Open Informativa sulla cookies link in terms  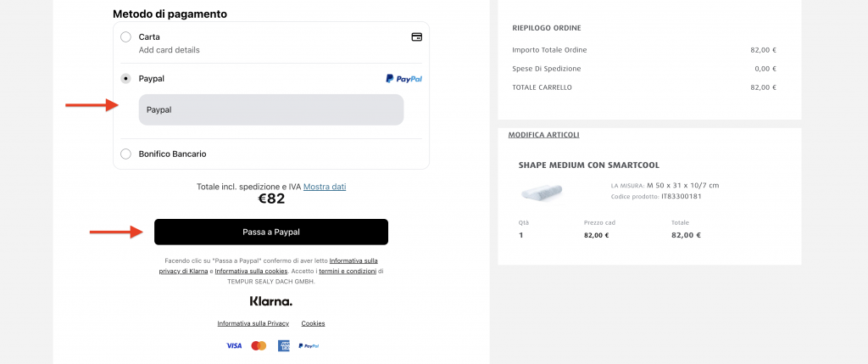click(251, 271)
